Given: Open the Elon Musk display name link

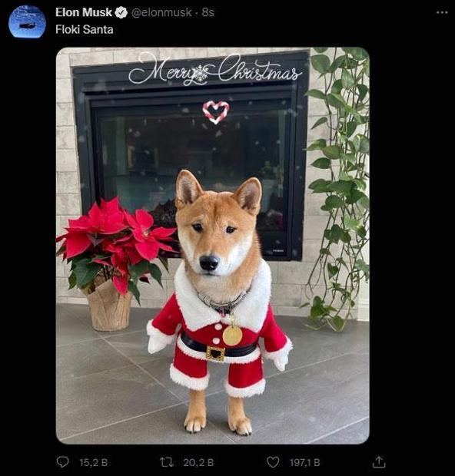Looking at the screenshot, I should click(84, 12).
